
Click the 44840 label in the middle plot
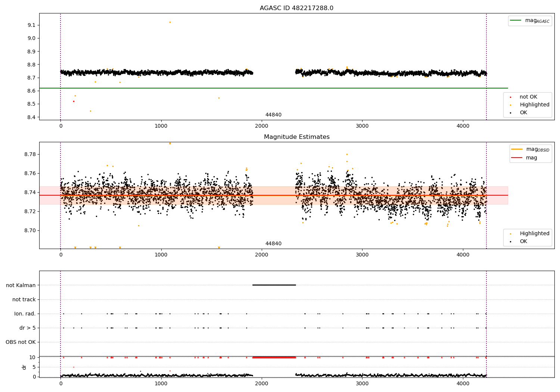[x=273, y=244]
